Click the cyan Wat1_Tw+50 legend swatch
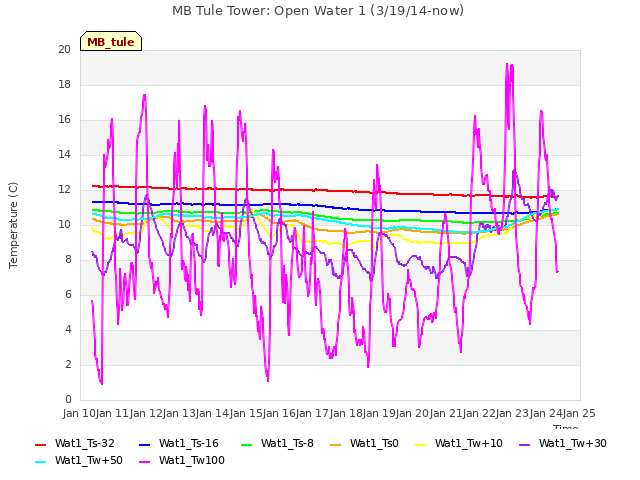The image size is (640, 480). (x=41, y=462)
